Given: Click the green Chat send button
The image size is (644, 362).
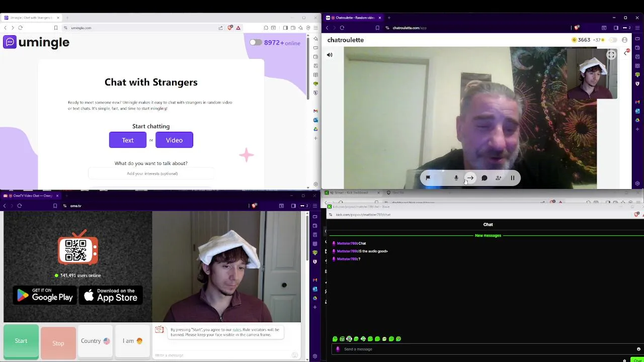Looking at the screenshot, I should pyautogui.click(x=637, y=360).
